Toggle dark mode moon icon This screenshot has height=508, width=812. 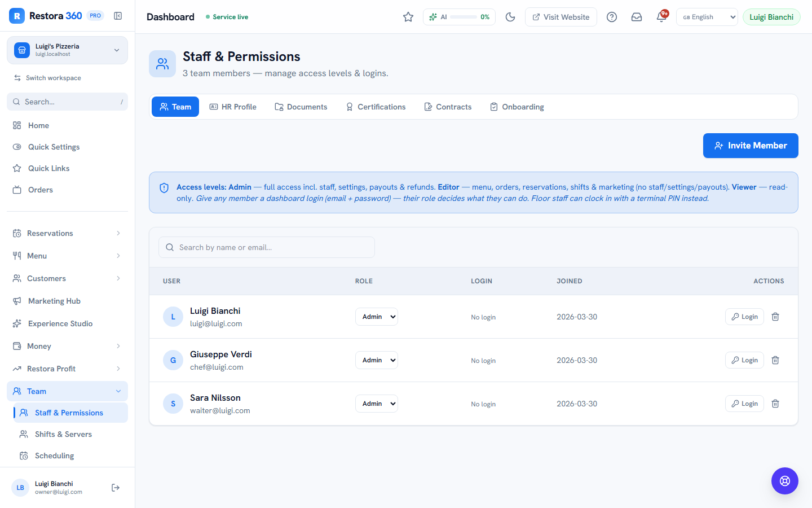[510, 17]
